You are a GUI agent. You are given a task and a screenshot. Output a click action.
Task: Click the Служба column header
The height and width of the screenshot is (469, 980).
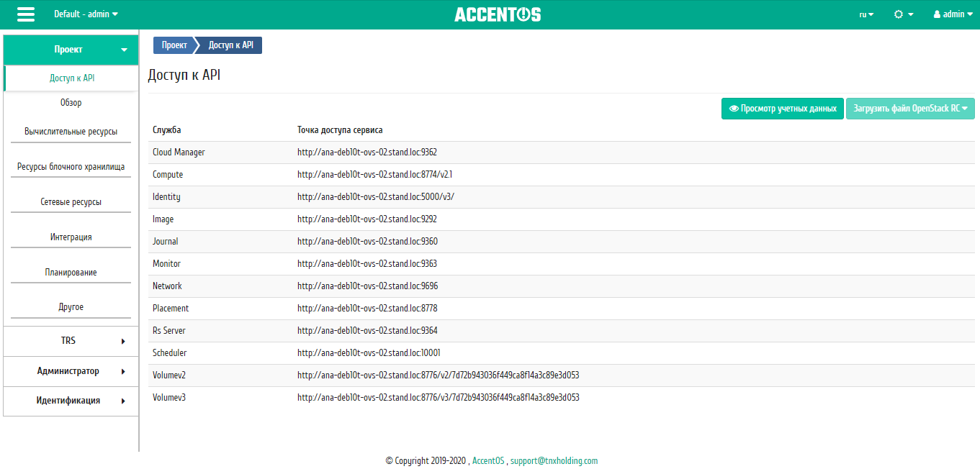(167, 130)
